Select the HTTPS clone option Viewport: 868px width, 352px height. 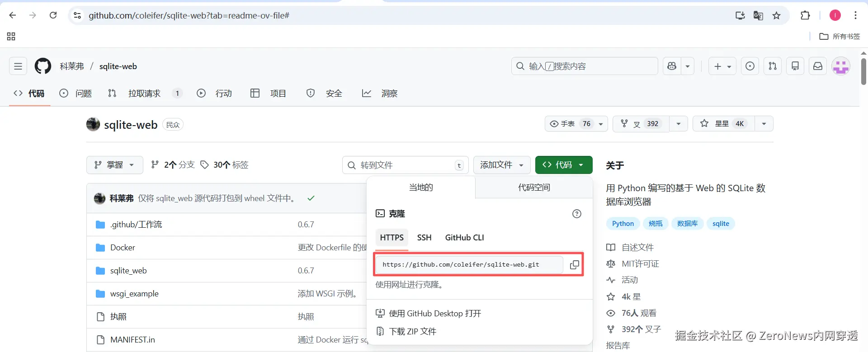(x=392, y=238)
